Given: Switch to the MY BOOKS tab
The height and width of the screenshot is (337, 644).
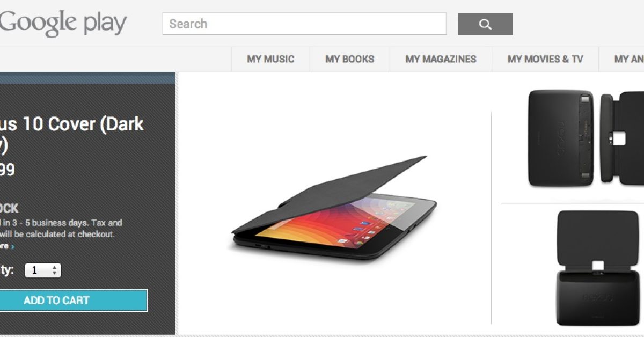Looking at the screenshot, I should click(350, 59).
